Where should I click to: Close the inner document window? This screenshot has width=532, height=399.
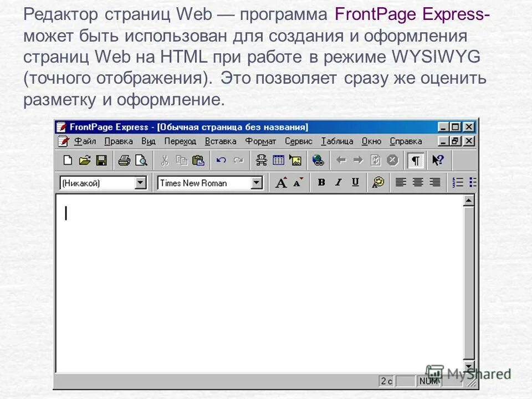click(x=469, y=141)
